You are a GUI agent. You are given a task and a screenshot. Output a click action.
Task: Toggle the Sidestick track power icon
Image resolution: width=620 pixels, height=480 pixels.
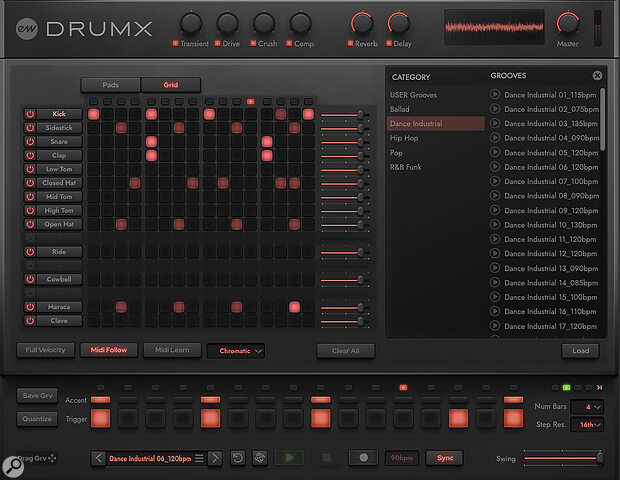[x=30, y=128]
